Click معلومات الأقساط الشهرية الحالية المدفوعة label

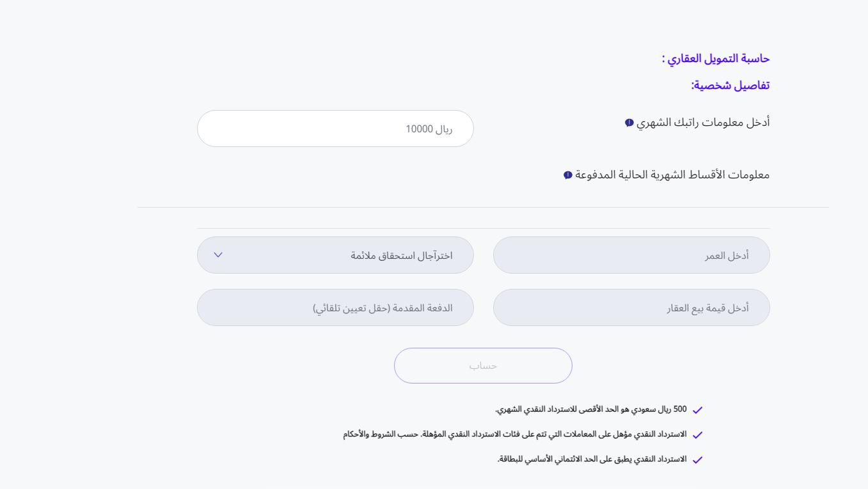pyautogui.click(x=672, y=175)
